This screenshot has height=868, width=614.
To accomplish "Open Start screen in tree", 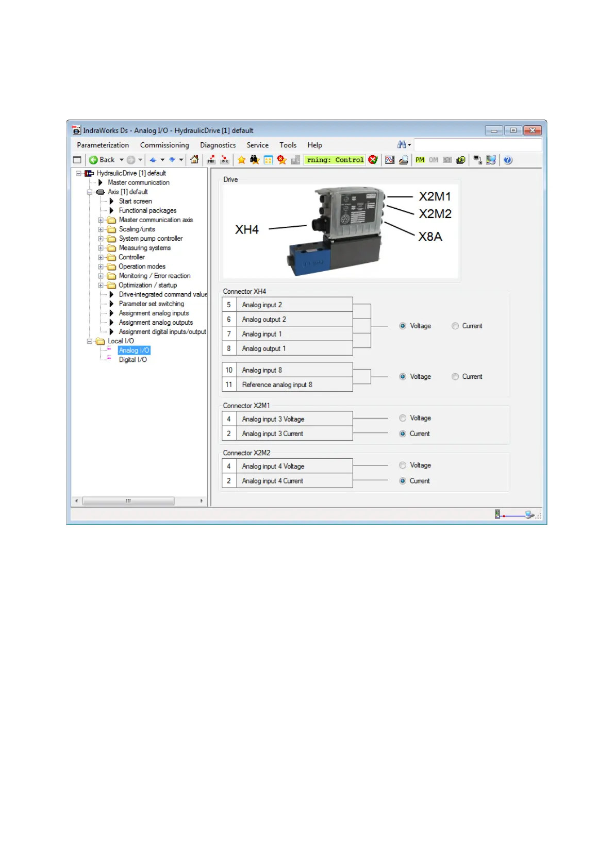I will tap(136, 202).
